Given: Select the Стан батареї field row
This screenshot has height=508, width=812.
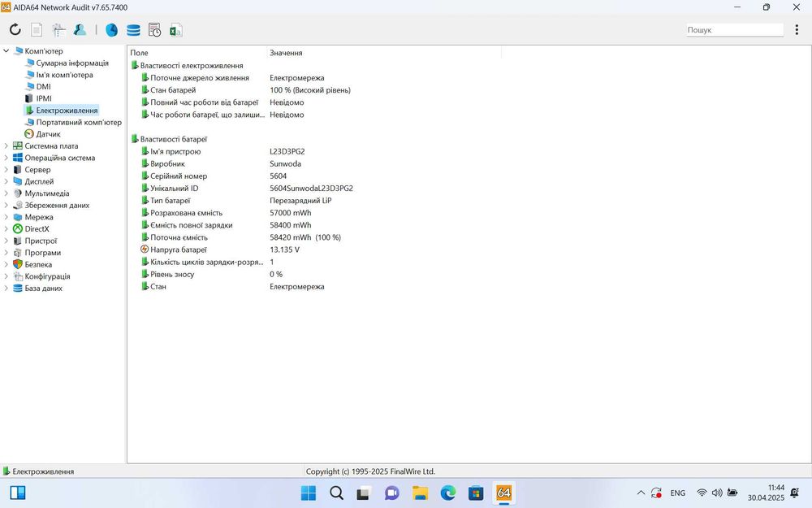Looking at the screenshot, I should (x=173, y=90).
